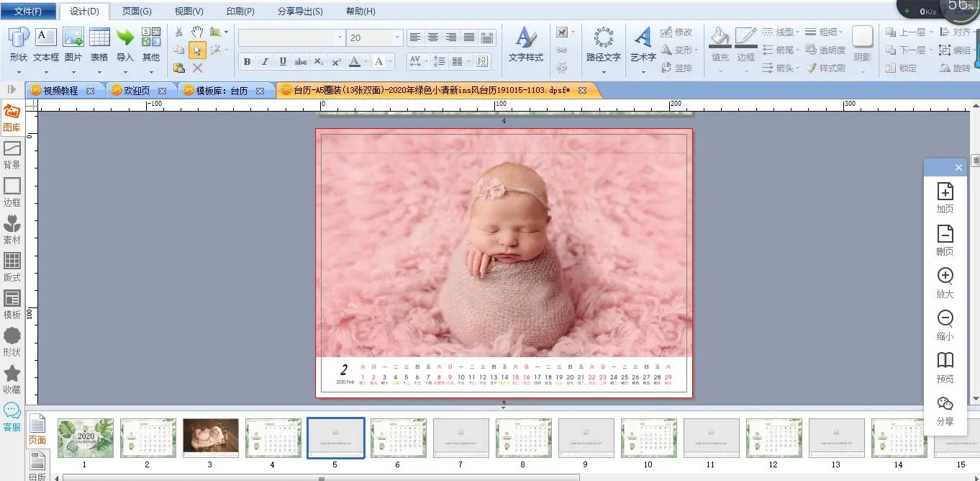
Task: Select the pointer selection tool
Action: tap(197, 50)
